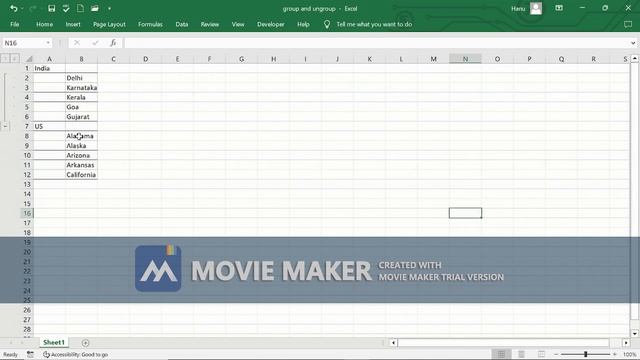This screenshot has width=640, height=360.
Task: Click the macro recording icon in status bar
Action: [30, 354]
